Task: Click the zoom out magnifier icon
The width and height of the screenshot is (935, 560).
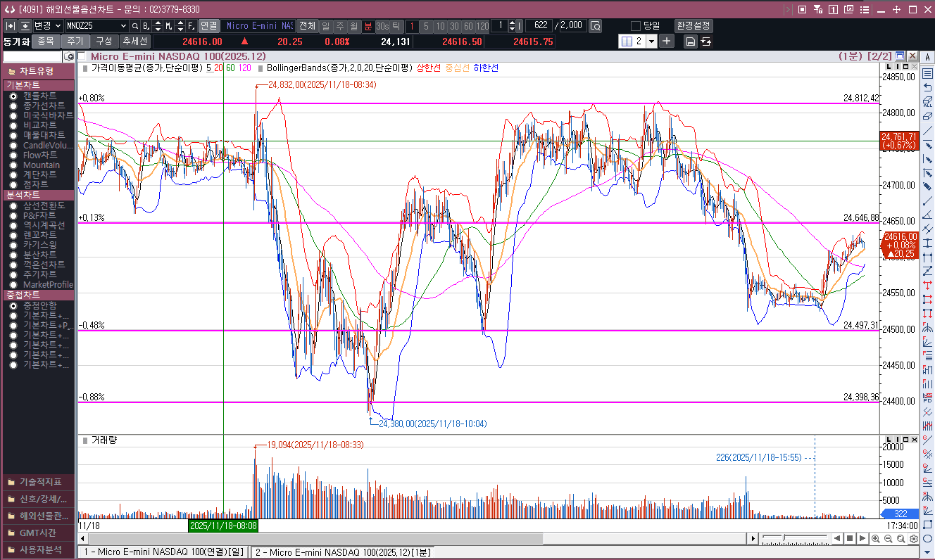Action: tap(888, 538)
